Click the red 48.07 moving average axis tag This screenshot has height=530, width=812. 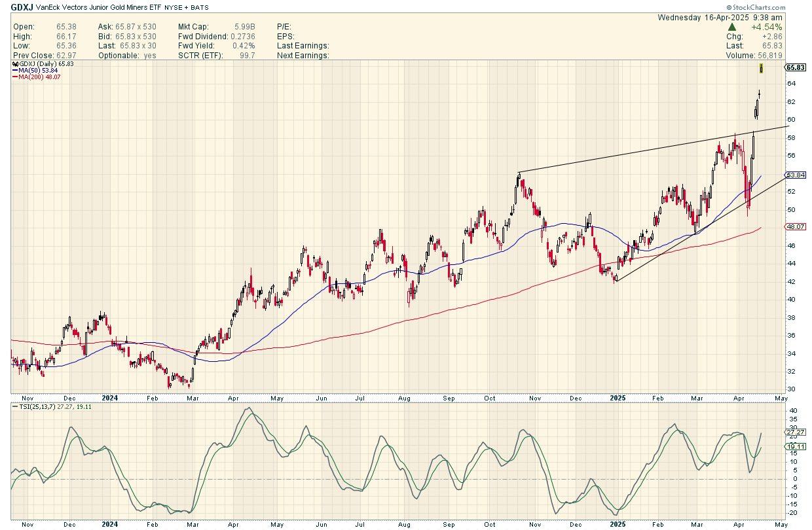pyautogui.click(x=794, y=227)
